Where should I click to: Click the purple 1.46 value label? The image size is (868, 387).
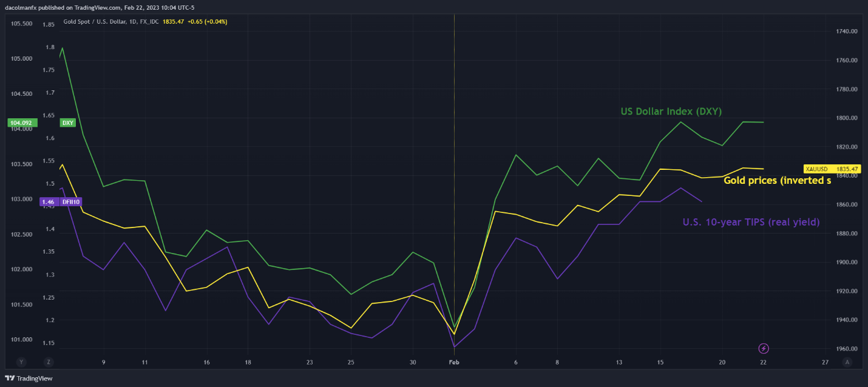point(49,201)
